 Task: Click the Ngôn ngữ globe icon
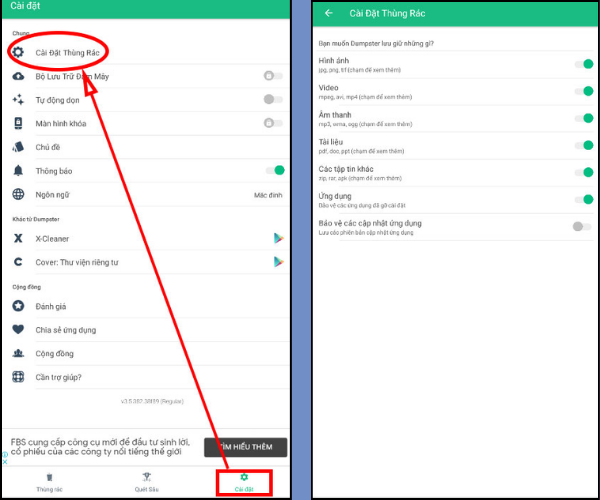(18, 194)
